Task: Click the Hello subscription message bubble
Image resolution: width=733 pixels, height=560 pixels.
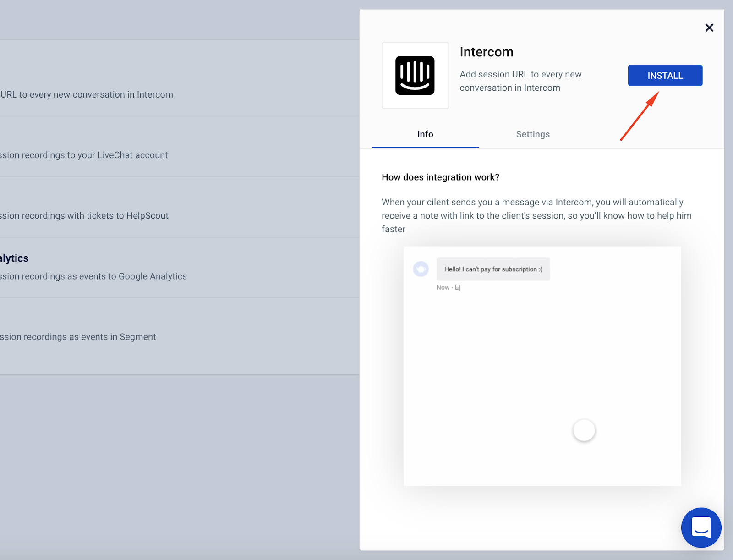Action: coord(493,269)
